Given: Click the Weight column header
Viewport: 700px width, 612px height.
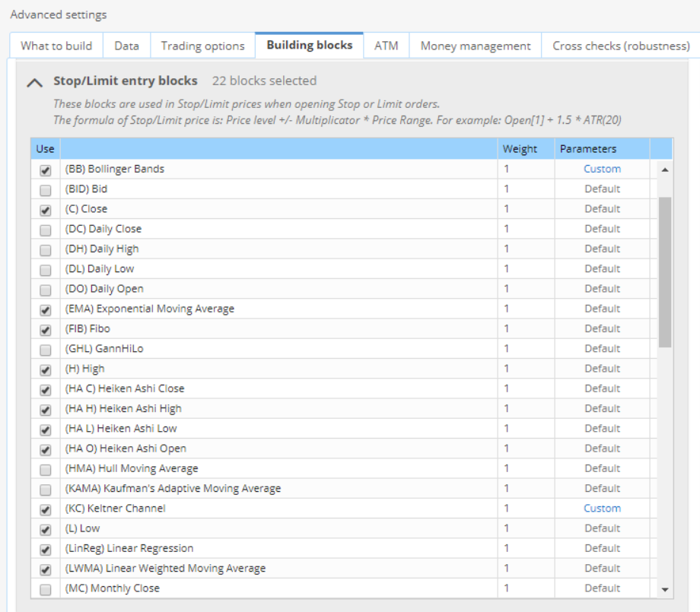Looking at the screenshot, I should (526, 149).
